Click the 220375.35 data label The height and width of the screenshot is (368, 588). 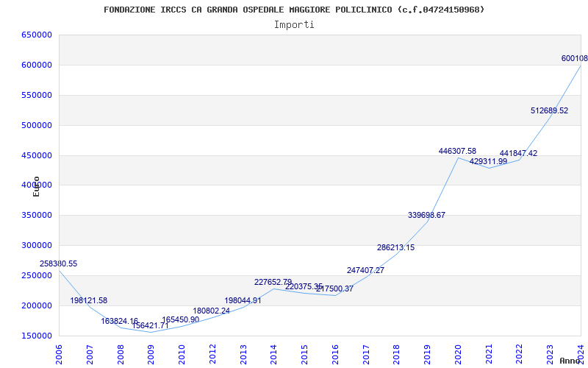[x=304, y=287]
